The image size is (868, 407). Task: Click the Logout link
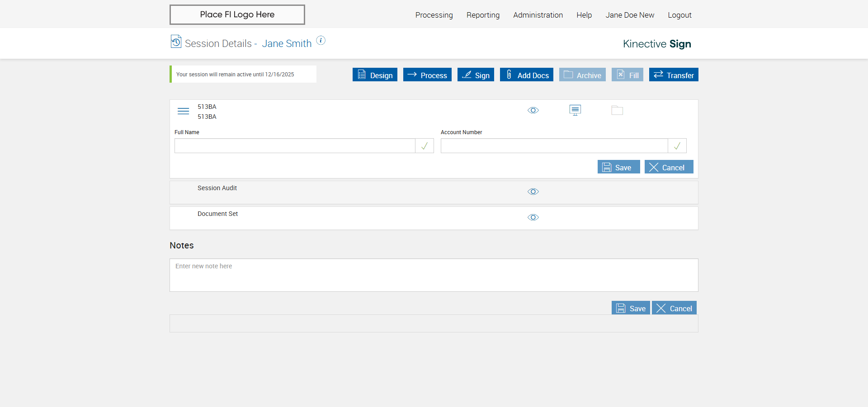pos(679,15)
